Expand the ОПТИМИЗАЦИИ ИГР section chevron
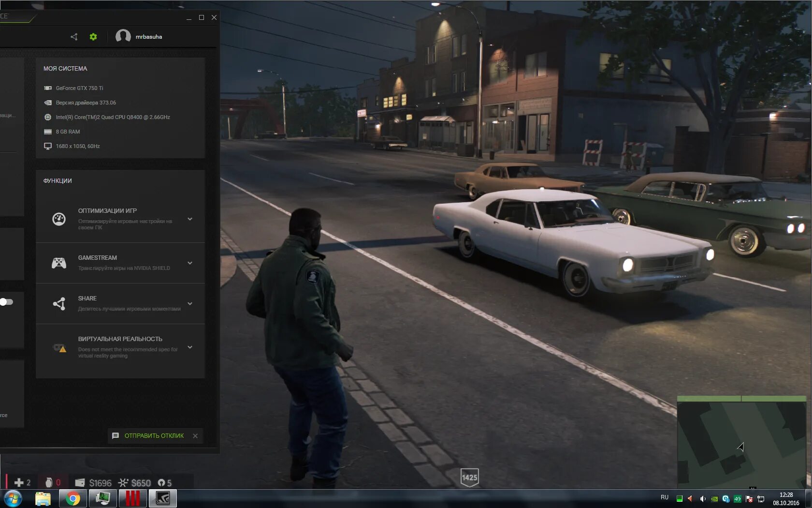Viewport: 812px width, 508px height. [x=190, y=219]
